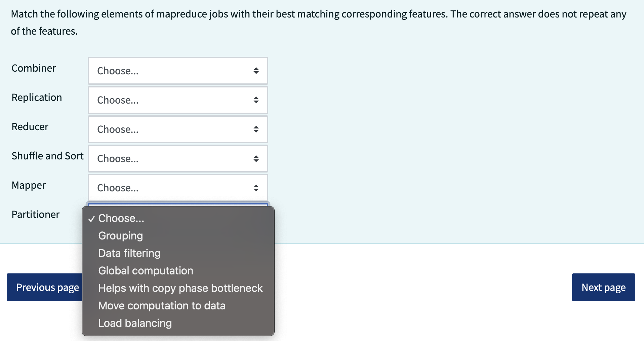Click the Replication dropdown arrow icon
Image resolution: width=644 pixels, height=341 pixels.
[x=256, y=100]
